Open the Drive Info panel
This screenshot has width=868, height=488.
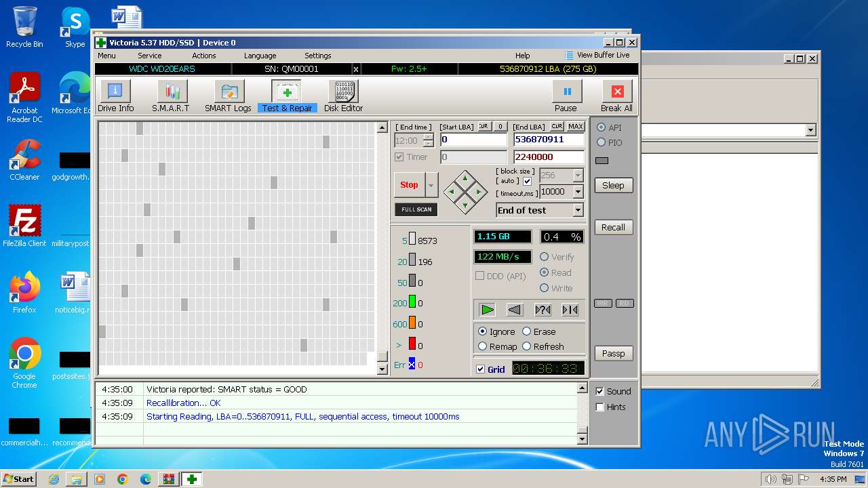point(115,96)
